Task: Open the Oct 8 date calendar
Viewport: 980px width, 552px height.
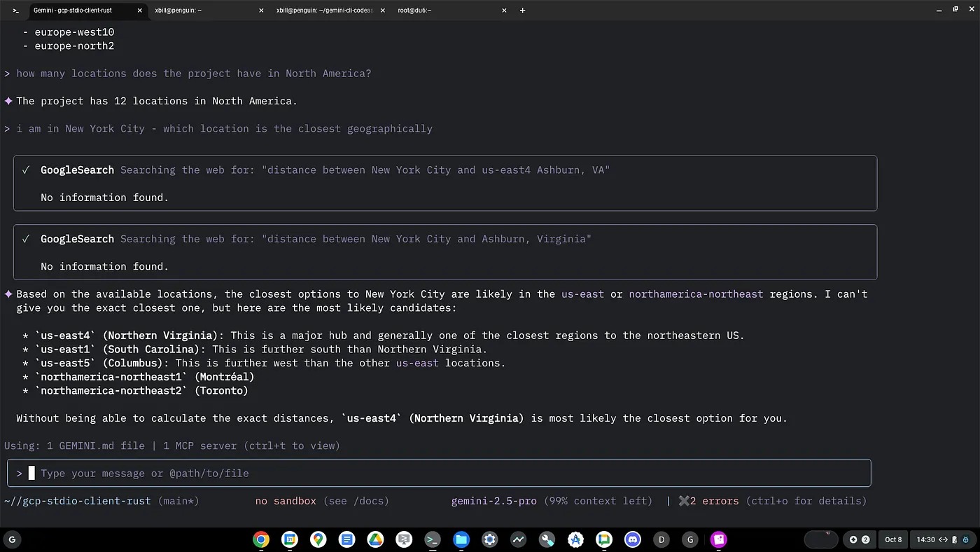Action: click(893, 539)
